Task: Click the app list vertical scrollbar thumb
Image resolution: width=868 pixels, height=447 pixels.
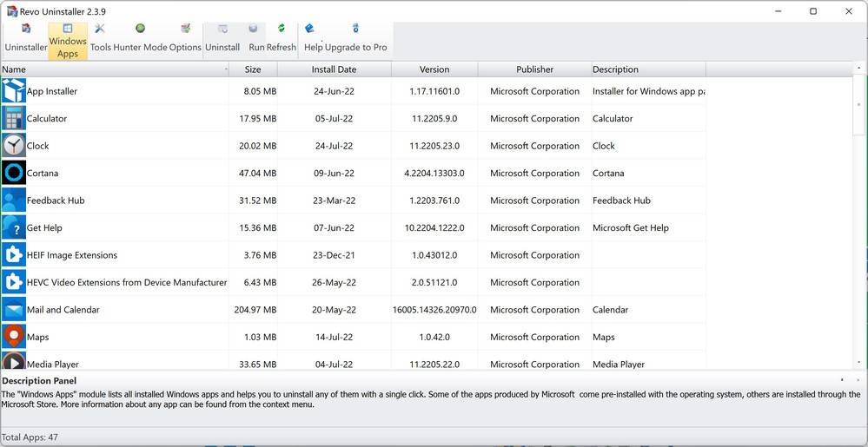Action: coord(858,105)
